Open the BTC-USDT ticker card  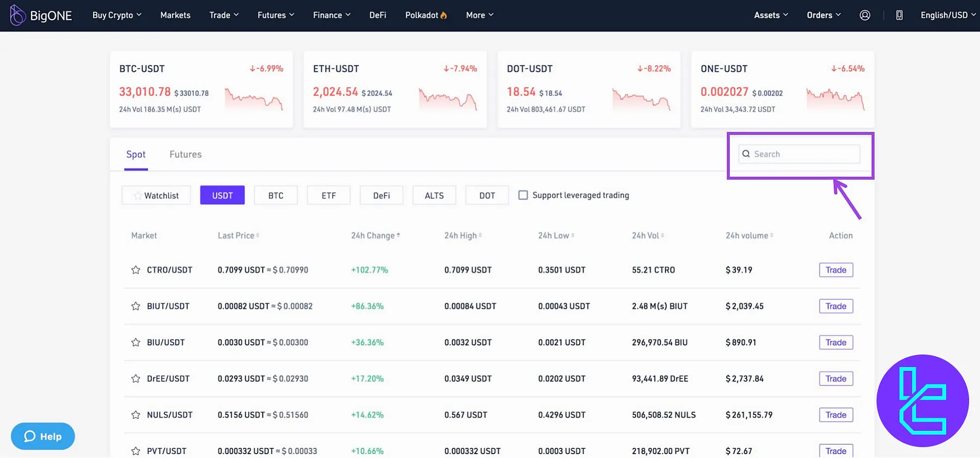point(201,90)
